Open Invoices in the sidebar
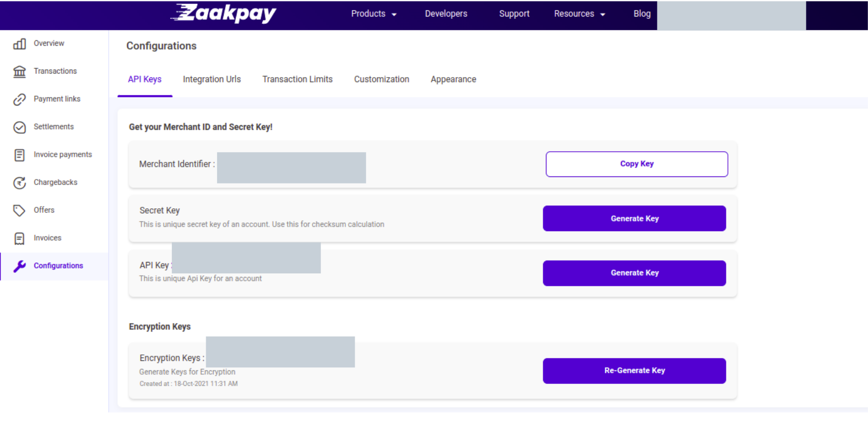868x433 pixels. tap(47, 238)
